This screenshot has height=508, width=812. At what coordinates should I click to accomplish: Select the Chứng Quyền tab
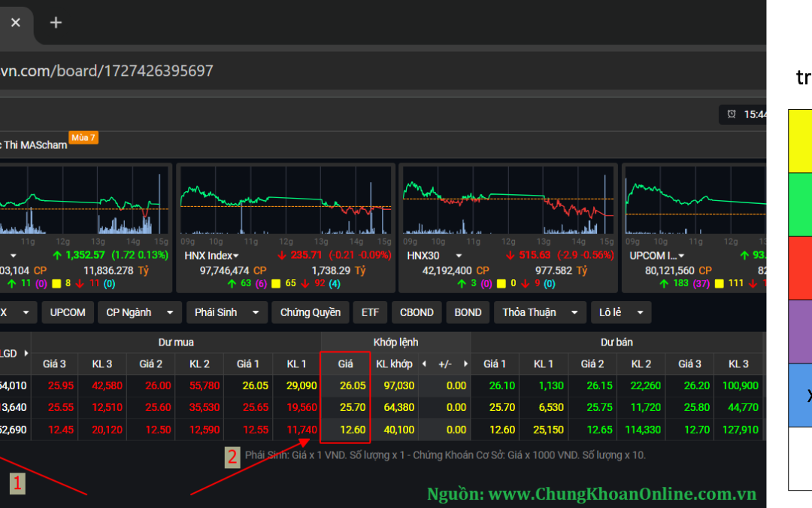pos(310,312)
